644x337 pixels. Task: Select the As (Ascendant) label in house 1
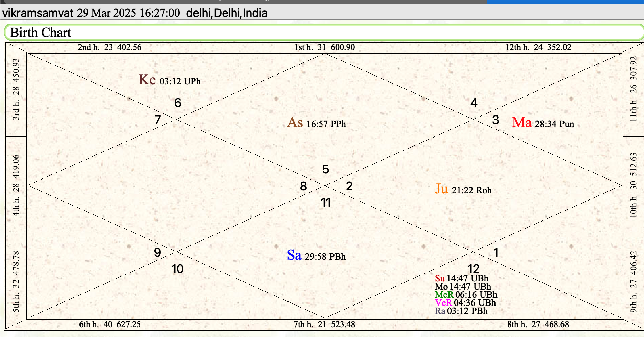tap(295, 123)
